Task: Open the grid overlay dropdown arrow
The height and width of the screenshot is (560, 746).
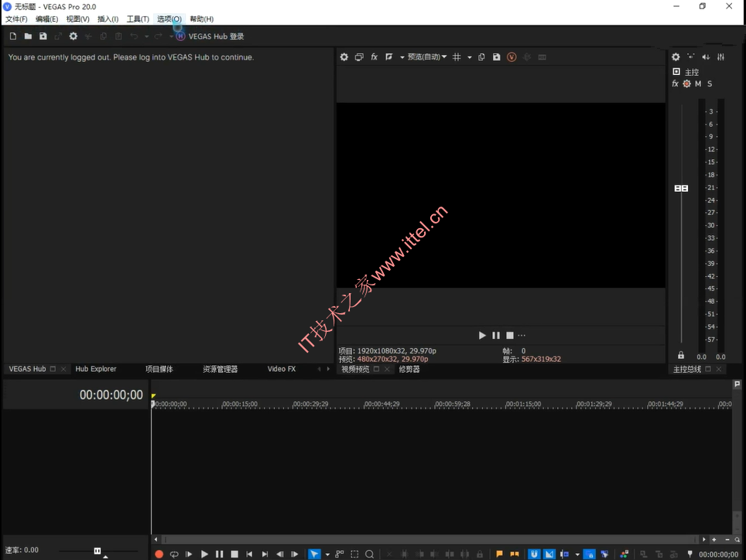Action: (470, 57)
